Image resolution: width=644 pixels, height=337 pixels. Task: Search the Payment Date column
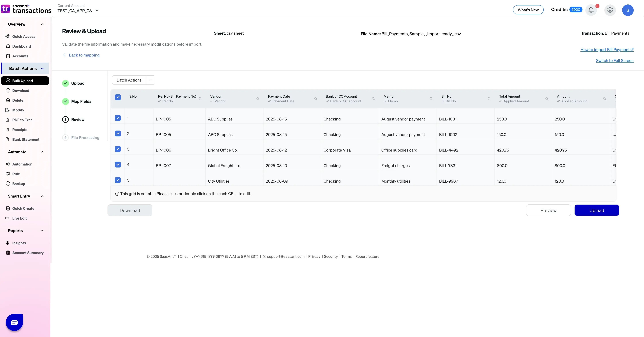point(316,99)
